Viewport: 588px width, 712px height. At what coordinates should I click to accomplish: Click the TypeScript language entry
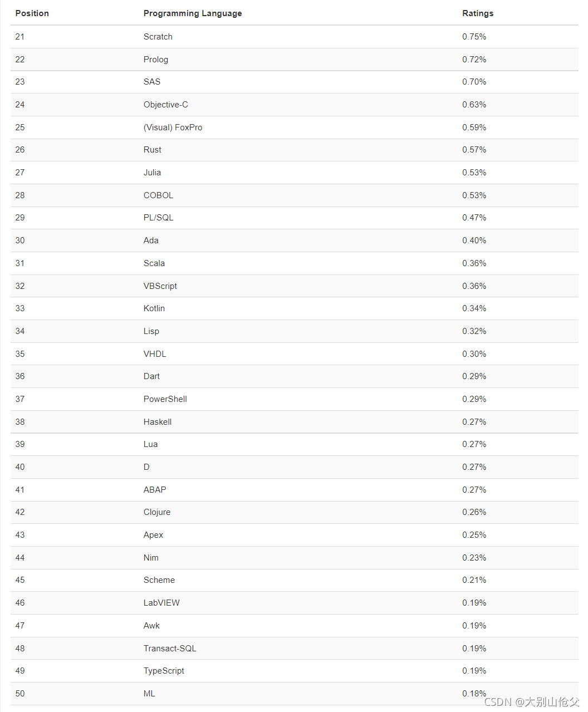tap(164, 671)
